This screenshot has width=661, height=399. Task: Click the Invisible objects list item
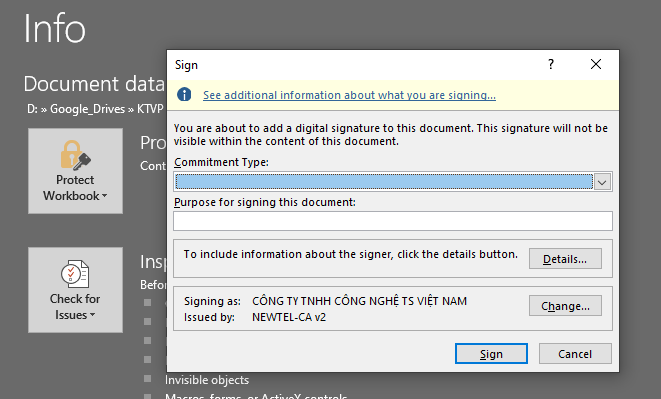point(207,380)
